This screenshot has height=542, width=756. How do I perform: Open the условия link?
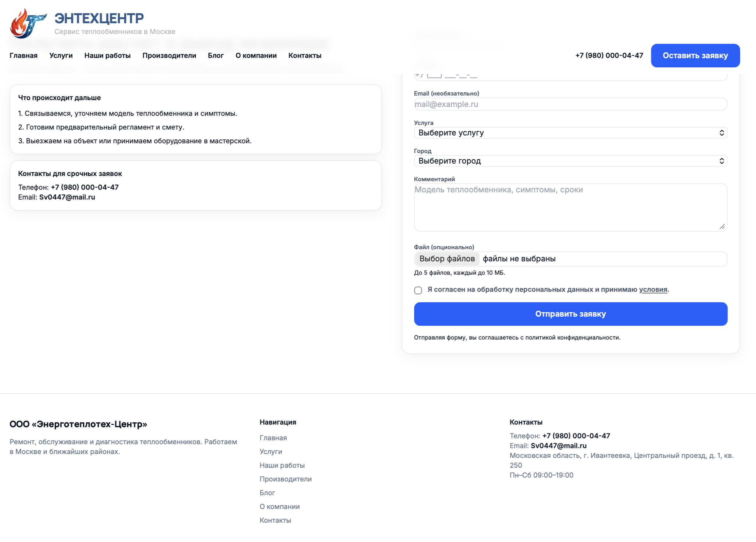click(653, 289)
